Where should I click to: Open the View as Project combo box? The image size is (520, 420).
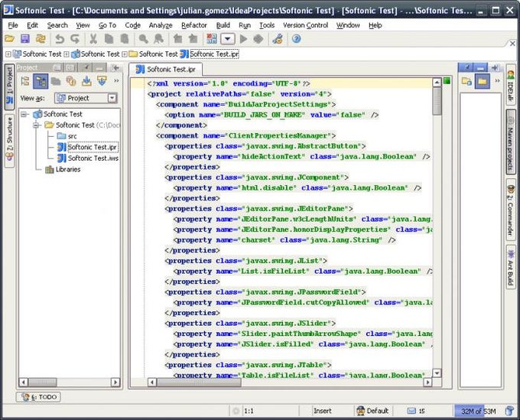click(86, 98)
